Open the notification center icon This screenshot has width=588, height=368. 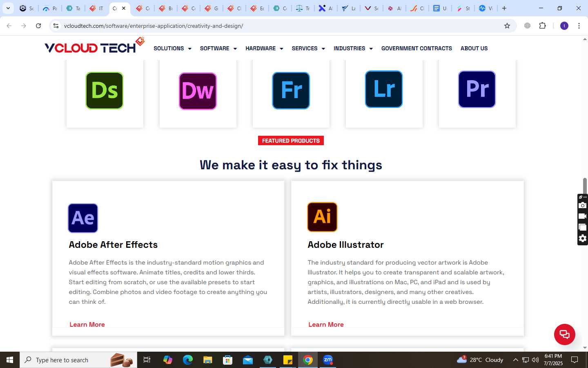[575, 360]
